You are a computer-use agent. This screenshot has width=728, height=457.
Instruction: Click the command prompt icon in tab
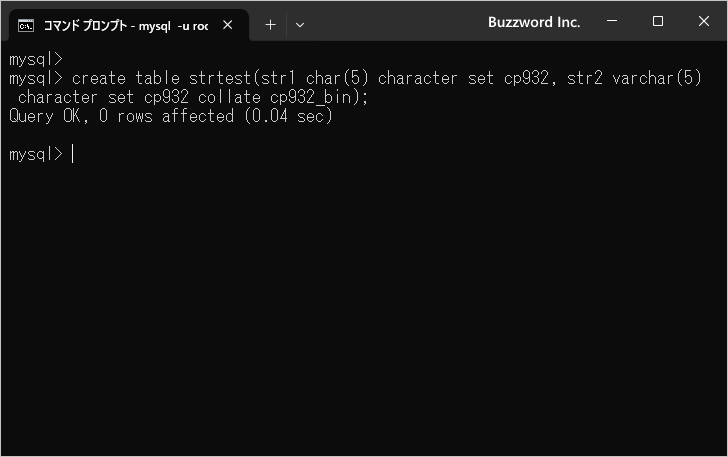point(26,26)
